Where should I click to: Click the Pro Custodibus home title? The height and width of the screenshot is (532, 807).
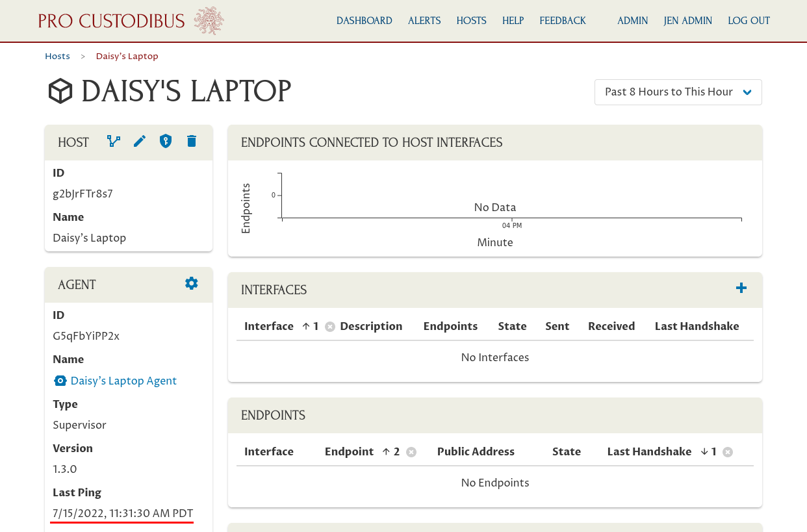coord(112,21)
